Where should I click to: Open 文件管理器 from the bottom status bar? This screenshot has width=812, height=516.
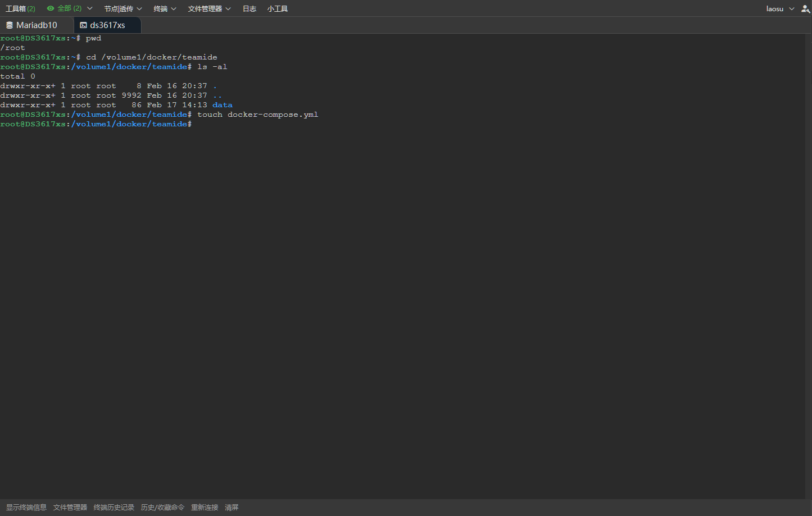point(69,507)
